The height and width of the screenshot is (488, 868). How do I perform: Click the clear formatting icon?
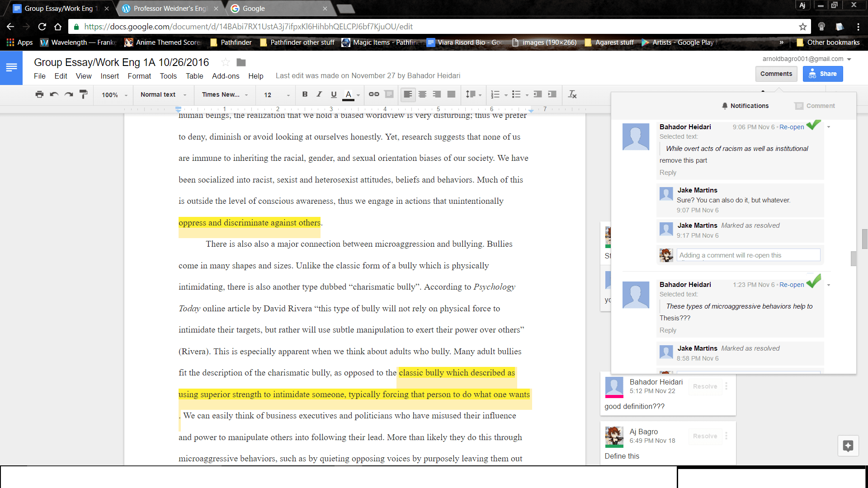(572, 94)
